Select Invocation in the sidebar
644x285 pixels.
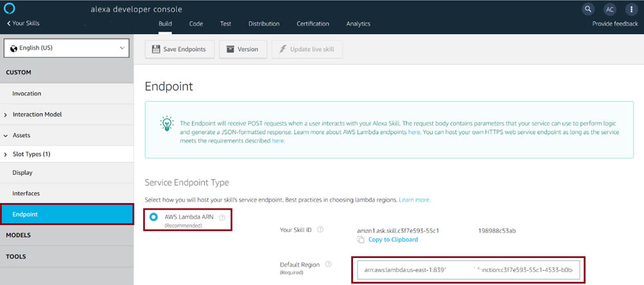point(66,93)
